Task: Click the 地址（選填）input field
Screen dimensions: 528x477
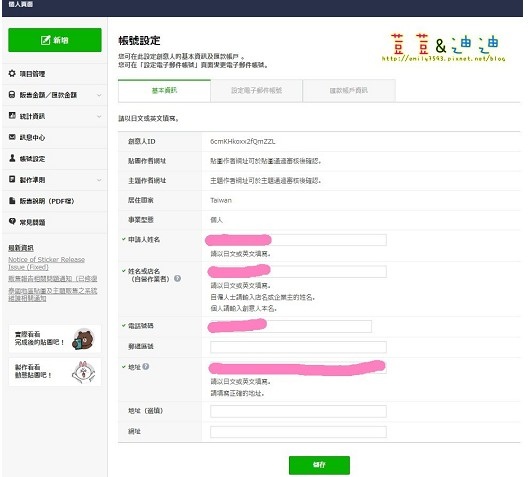Action: pyautogui.click(x=298, y=411)
